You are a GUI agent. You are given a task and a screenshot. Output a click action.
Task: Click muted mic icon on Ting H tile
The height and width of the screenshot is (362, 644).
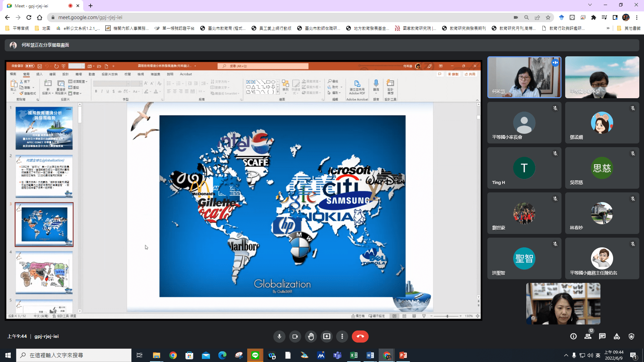coord(555,154)
